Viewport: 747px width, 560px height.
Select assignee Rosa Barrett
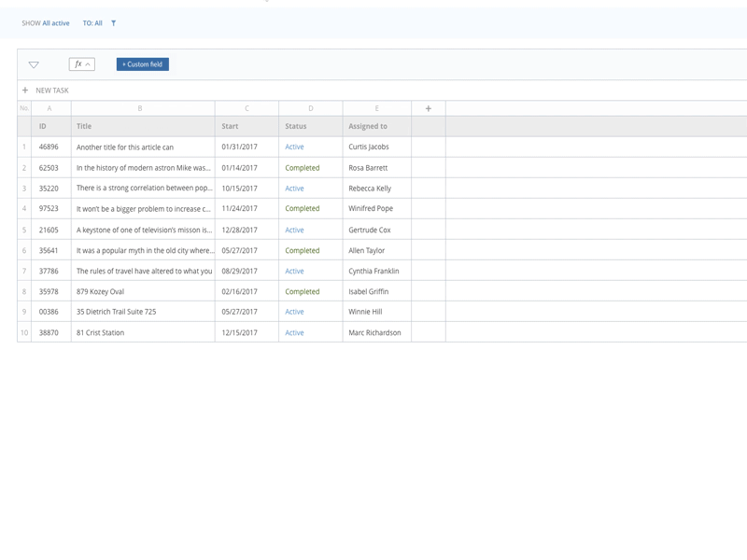(x=368, y=168)
